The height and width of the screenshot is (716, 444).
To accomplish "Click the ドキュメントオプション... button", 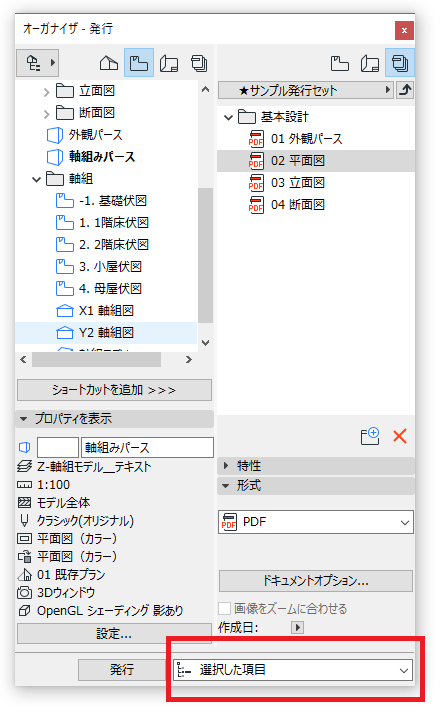I will [316, 581].
